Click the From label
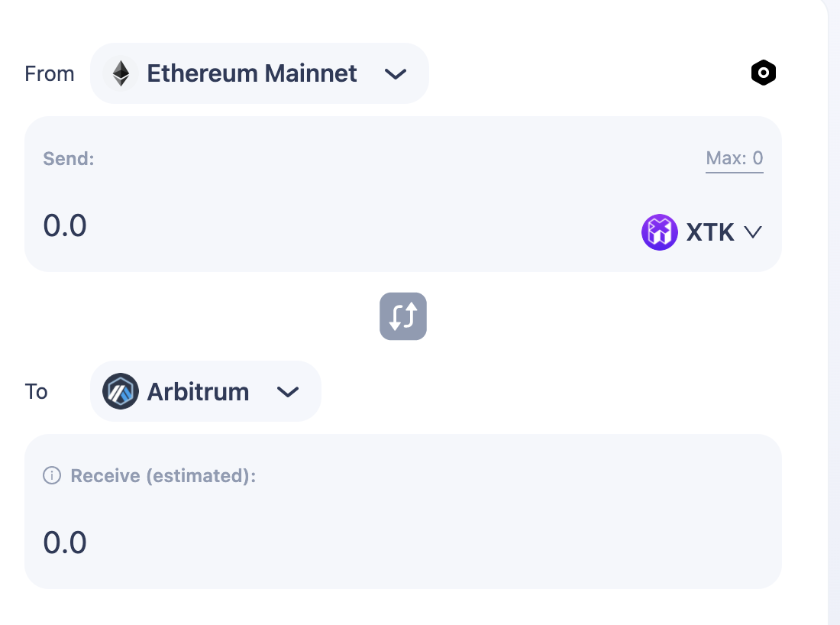The image size is (840, 625). pyautogui.click(x=50, y=74)
